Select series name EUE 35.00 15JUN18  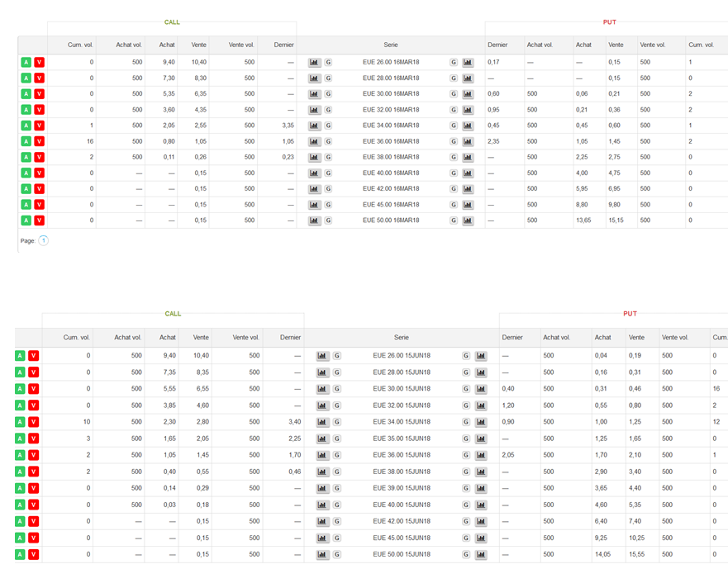coord(402,439)
